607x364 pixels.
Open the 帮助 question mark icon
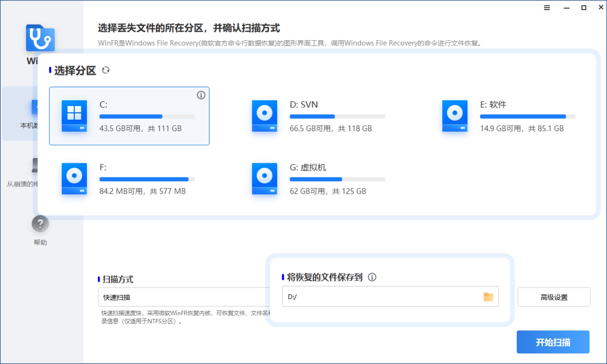tap(40, 224)
